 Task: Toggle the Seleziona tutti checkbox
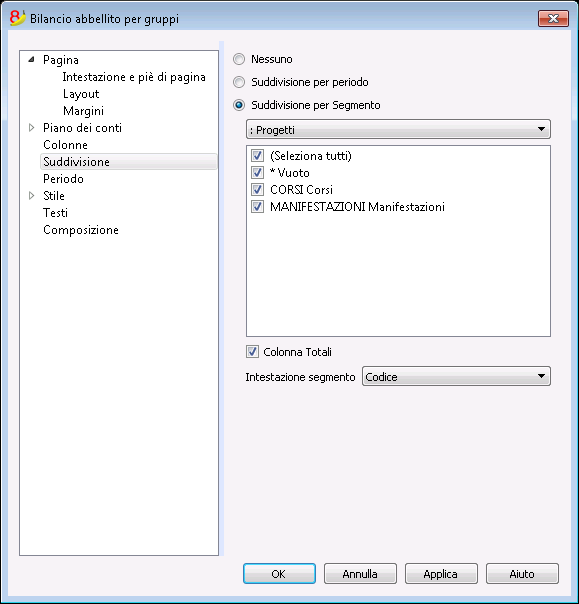coord(257,156)
